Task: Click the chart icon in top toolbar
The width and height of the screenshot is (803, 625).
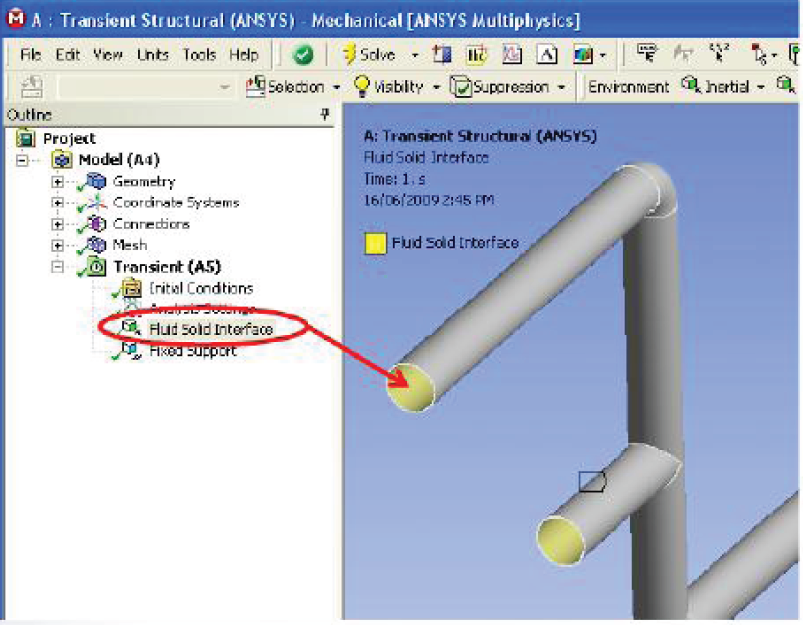Action: pos(476,54)
